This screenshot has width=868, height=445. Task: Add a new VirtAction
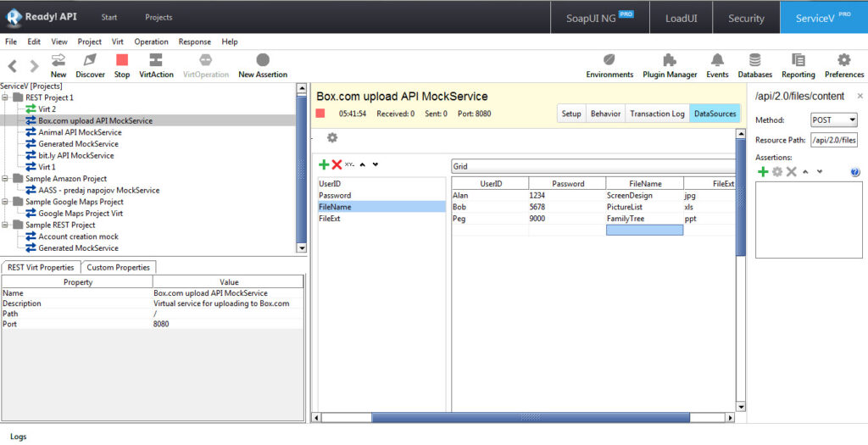click(x=156, y=66)
